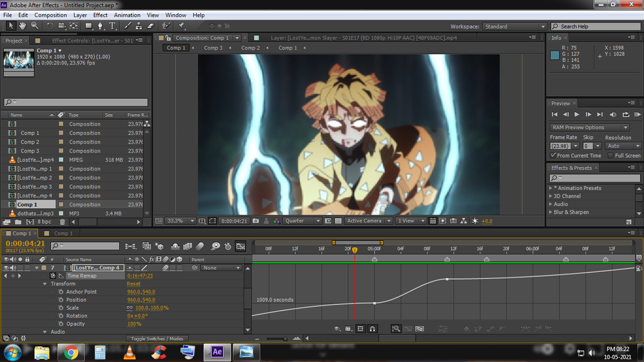The image size is (644, 362).
Task: Toggle the transparency grid button
Action: [x=338, y=221]
